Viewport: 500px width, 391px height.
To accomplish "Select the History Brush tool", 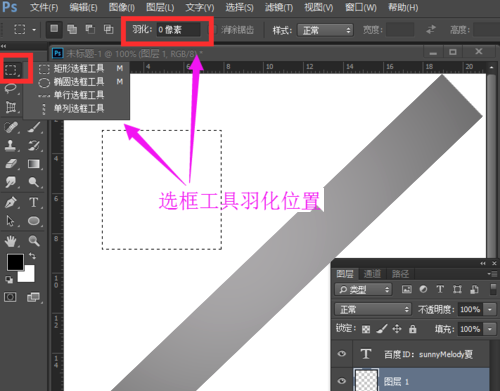I will (34, 145).
